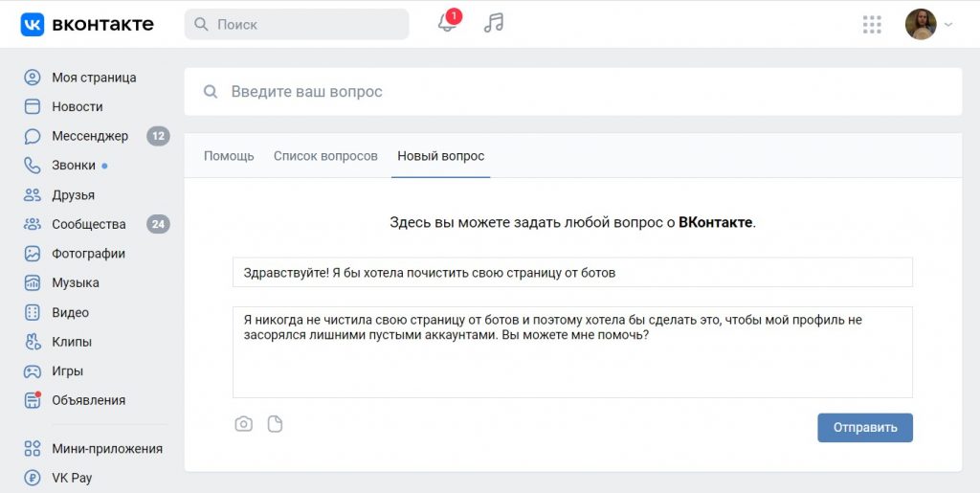The width and height of the screenshot is (980, 493).
Task: Click the Музыка label
Action: tap(76, 283)
